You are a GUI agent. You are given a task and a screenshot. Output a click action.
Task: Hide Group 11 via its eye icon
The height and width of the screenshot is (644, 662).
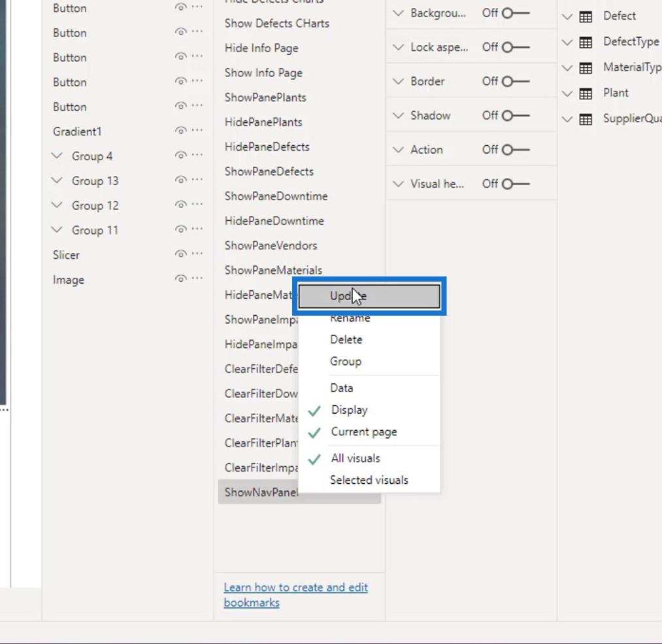181,229
